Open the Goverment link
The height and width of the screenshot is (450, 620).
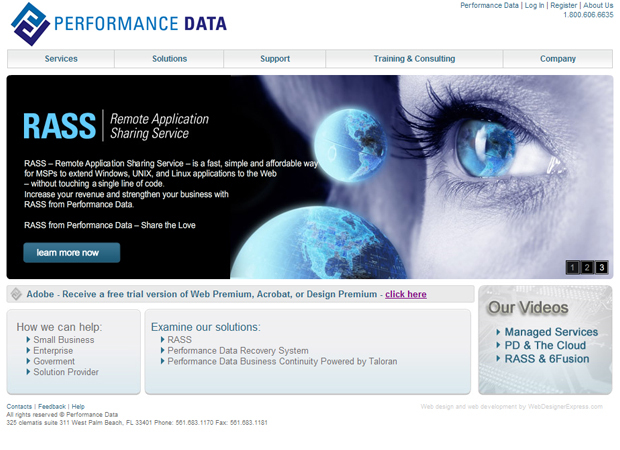[54, 361]
